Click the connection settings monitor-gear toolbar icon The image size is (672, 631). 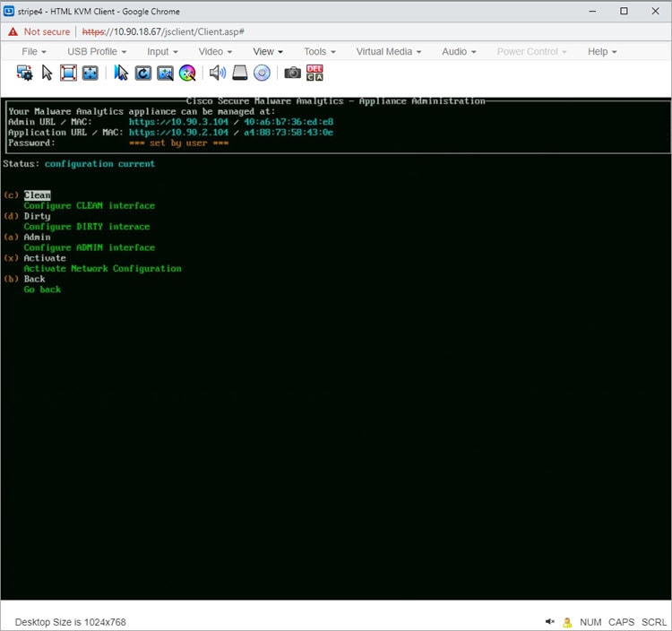click(x=24, y=73)
